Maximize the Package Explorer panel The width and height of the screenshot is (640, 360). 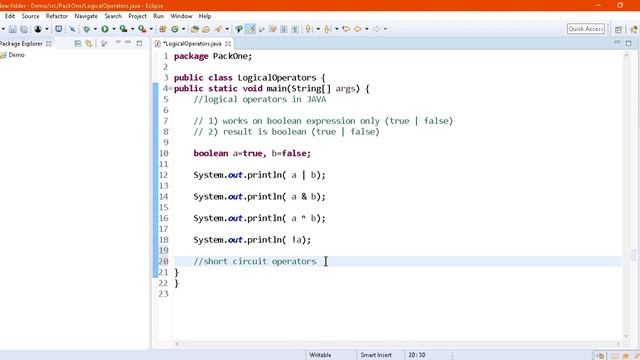tap(139, 43)
